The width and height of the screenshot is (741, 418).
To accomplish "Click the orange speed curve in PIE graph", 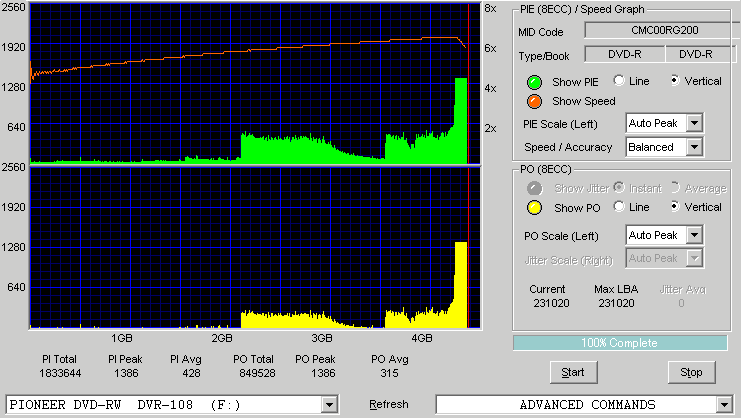I will [x=249, y=50].
